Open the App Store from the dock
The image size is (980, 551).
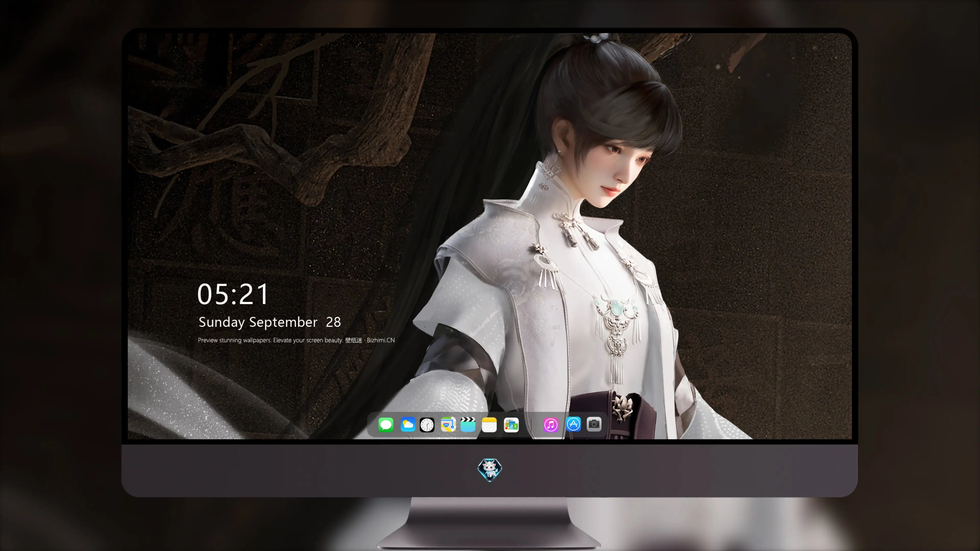coord(573,424)
